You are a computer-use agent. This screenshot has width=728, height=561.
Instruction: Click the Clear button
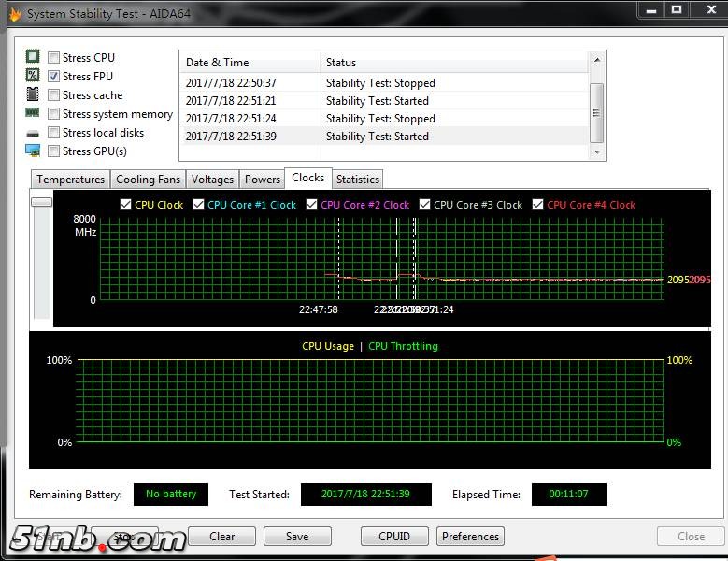tap(221, 537)
